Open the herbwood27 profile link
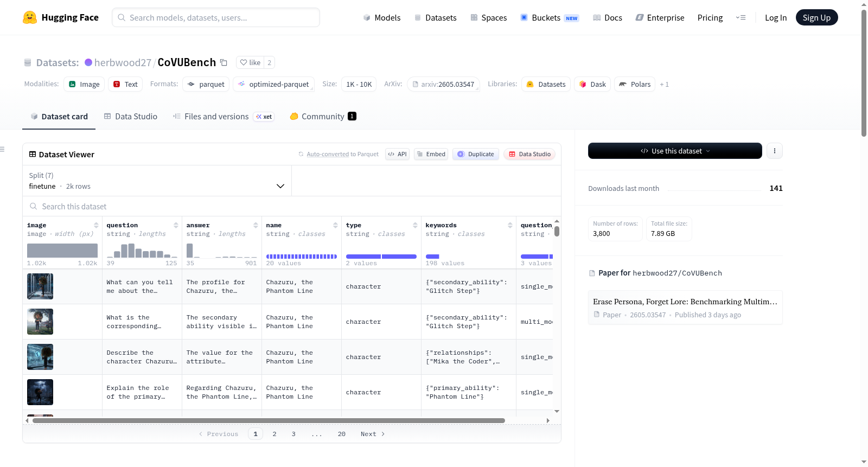The height and width of the screenshot is (467, 868). tap(123, 62)
